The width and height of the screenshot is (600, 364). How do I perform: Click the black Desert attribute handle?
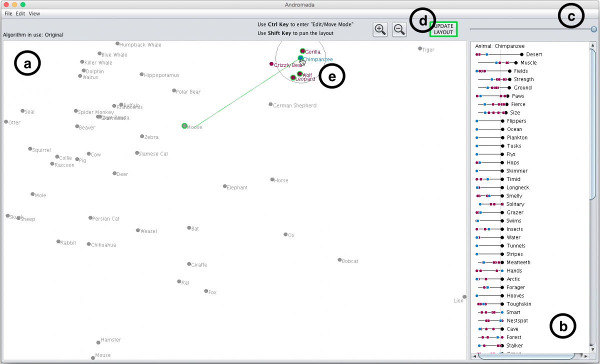pos(521,54)
